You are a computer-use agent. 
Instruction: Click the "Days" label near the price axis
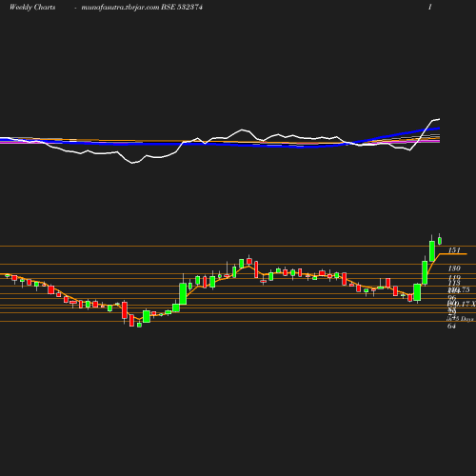[467, 319]
